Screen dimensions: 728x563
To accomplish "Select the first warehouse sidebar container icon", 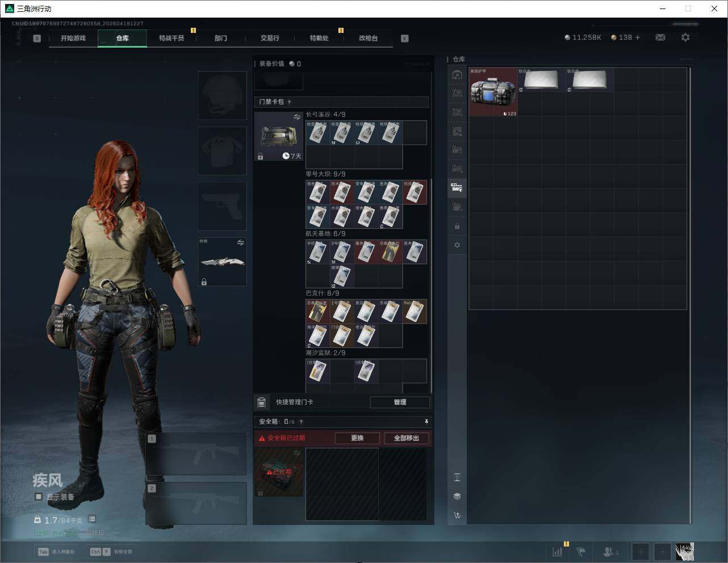I will [457, 75].
